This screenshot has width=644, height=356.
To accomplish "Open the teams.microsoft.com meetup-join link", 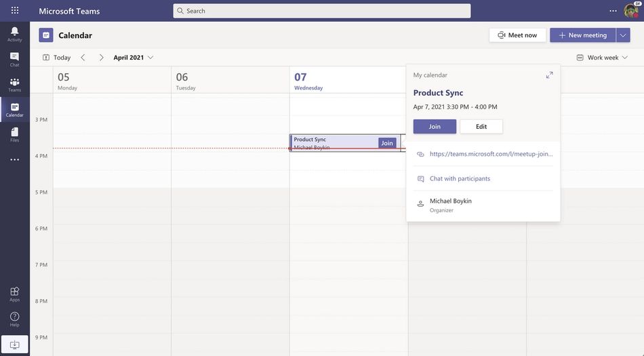I will point(491,154).
